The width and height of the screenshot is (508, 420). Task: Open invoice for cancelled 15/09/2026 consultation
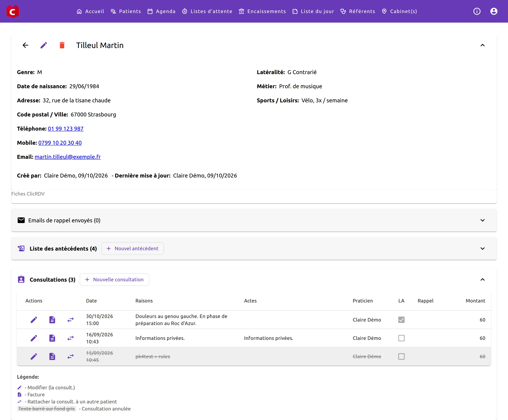52,356
